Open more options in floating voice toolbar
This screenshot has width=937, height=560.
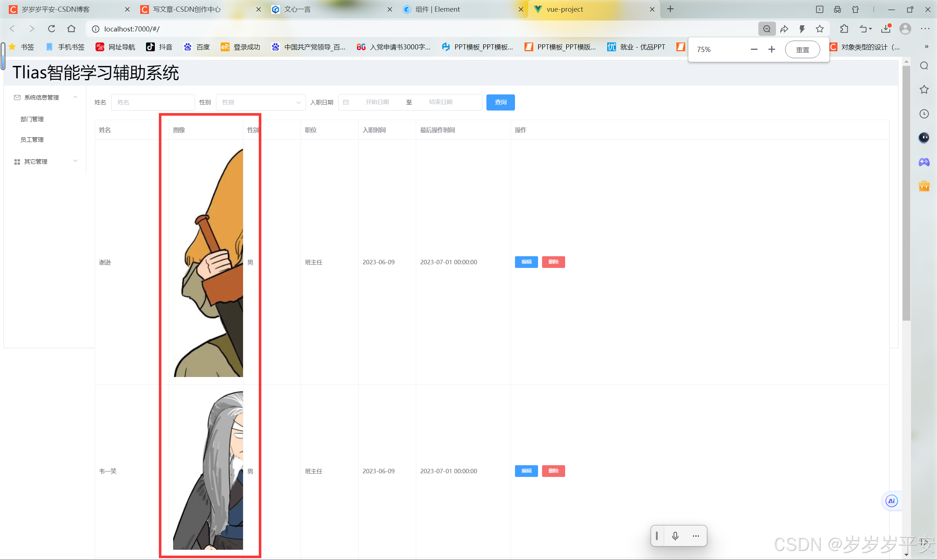(696, 536)
